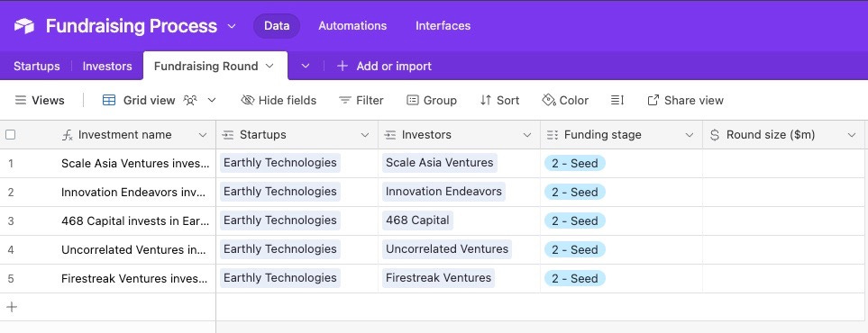Click the Filter icon
This screenshot has width=868, height=333.
coord(345,100)
